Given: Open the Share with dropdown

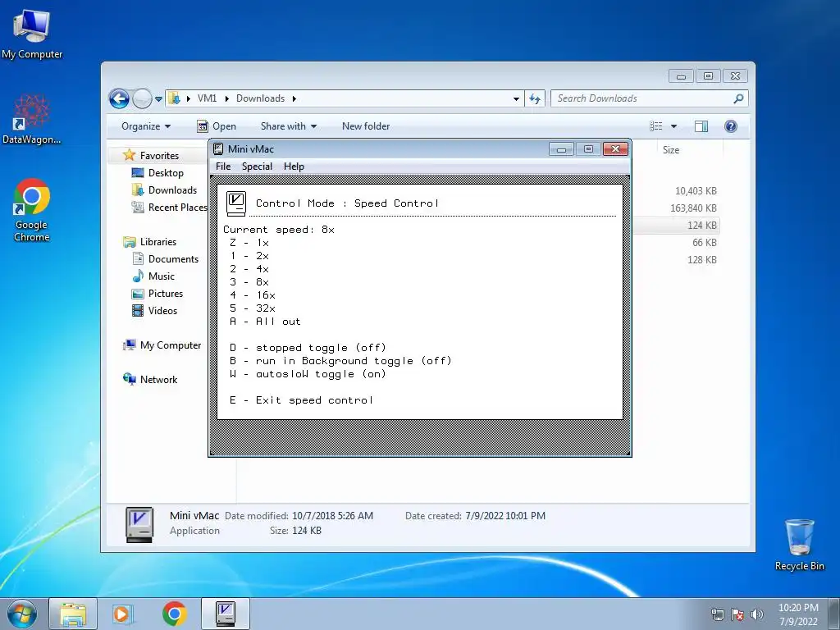Looking at the screenshot, I should pyautogui.click(x=289, y=126).
